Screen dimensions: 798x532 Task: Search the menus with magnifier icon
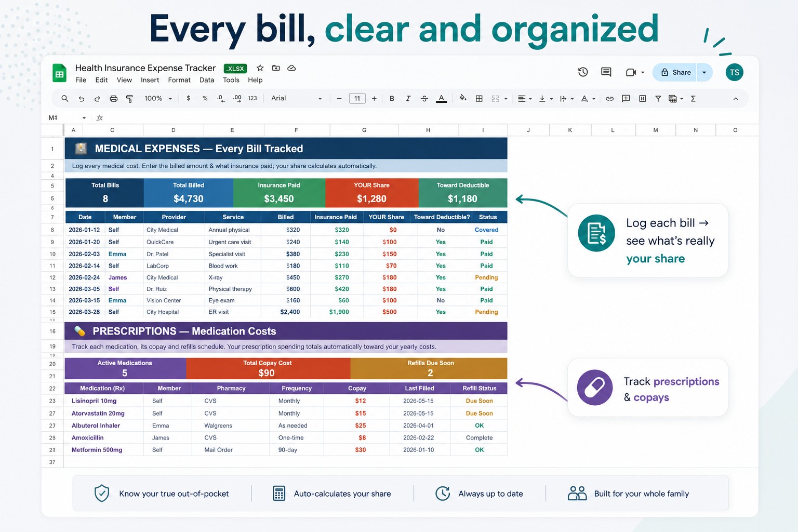65,98
